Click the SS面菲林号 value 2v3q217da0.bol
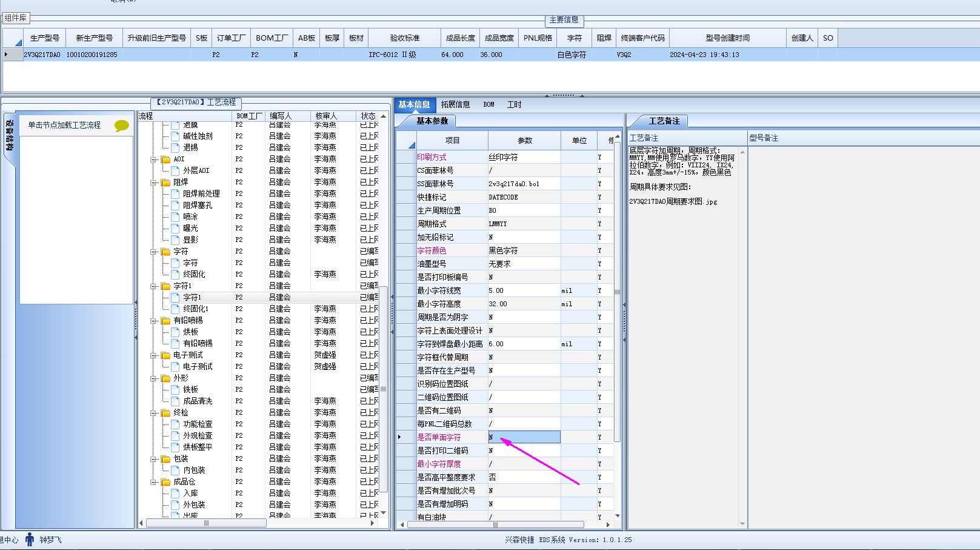 [x=524, y=184]
